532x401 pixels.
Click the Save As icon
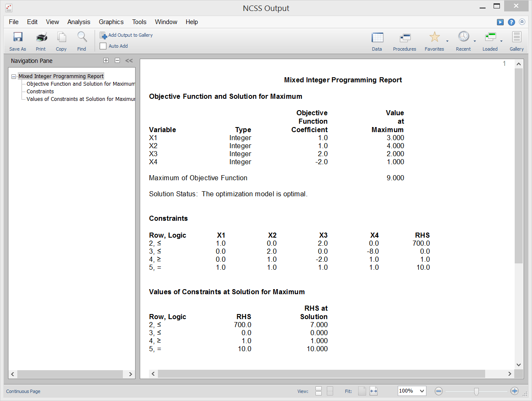pyautogui.click(x=17, y=40)
